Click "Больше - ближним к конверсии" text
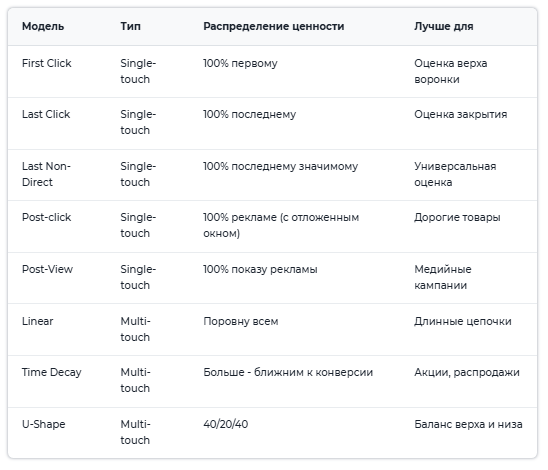Screen dimensions: 548x470 click(x=288, y=373)
